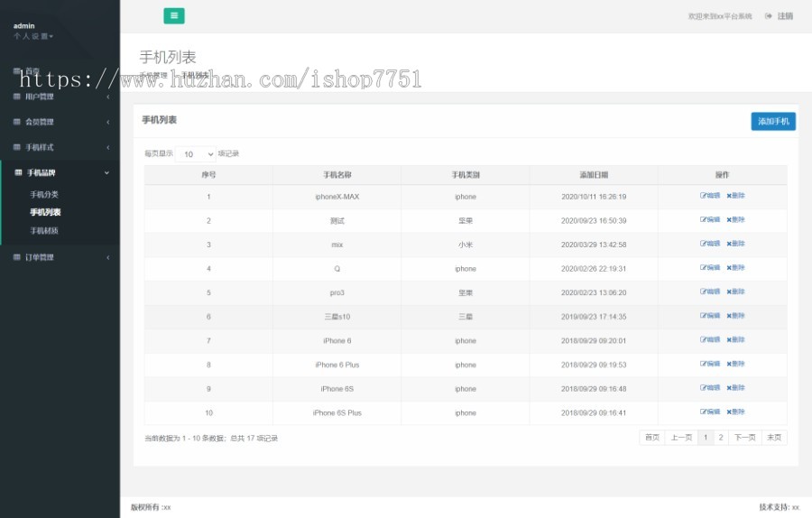
Task: Toggle the green sidebar hamburger button
Action: (x=174, y=15)
